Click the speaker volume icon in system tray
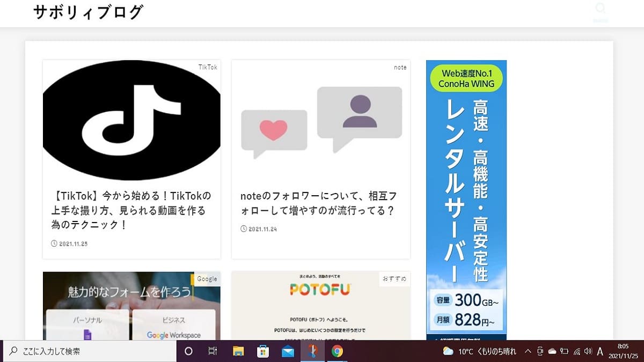 click(588, 351)
